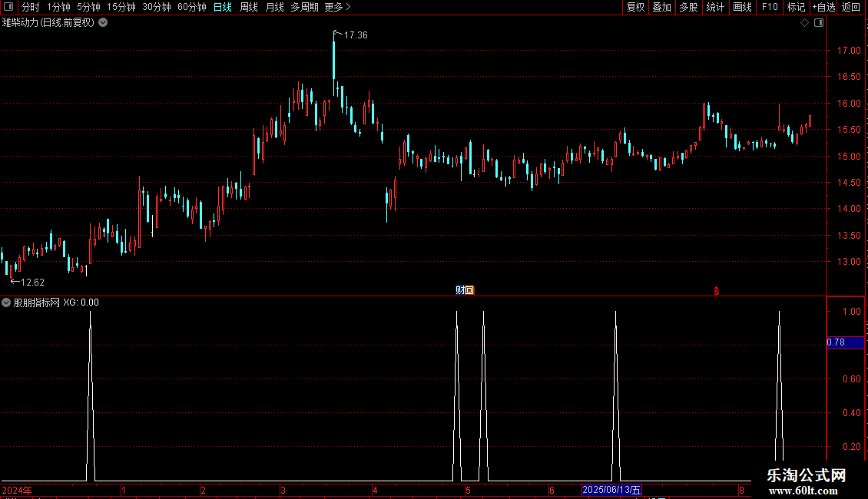The width and height of the screenshot is (868, 499).
Task: Open the 多股 multi-stock view
Action: [x=688, y=7]
